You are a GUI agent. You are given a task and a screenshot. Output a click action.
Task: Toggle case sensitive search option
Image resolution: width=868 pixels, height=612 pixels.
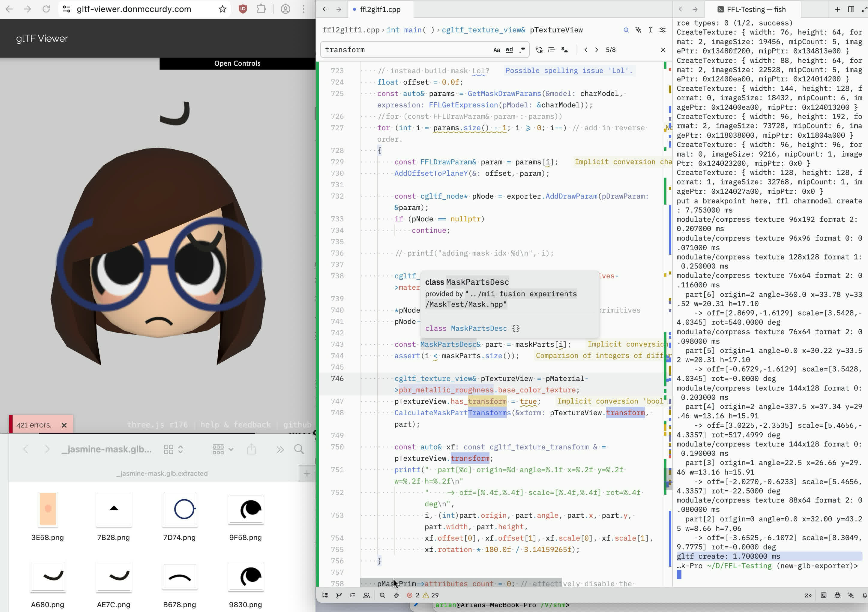coord(496,50)
